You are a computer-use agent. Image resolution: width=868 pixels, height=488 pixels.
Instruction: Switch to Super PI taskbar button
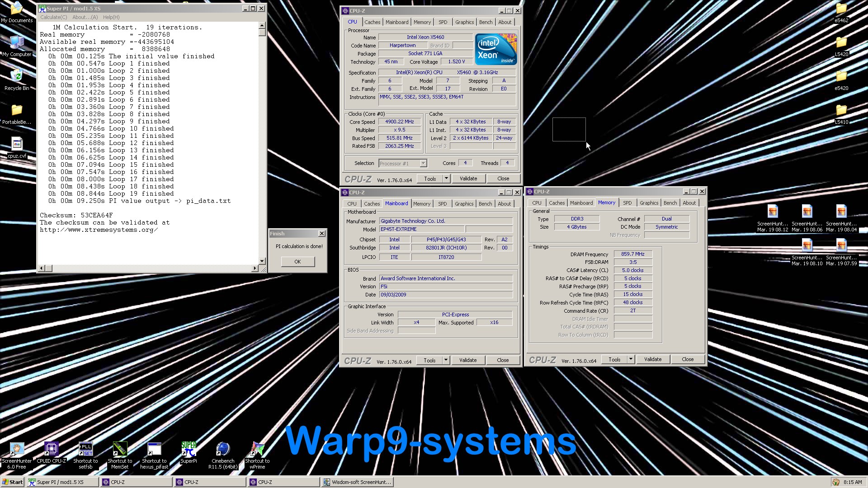point(62,482)
